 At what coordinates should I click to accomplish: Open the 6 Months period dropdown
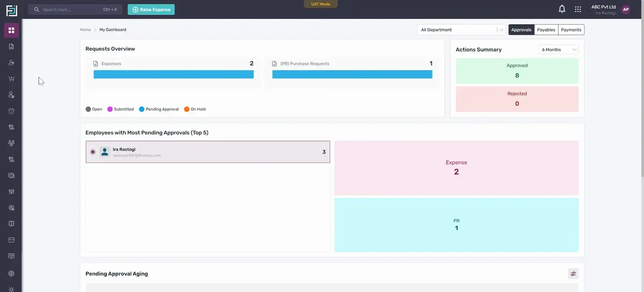coord(559,50)
